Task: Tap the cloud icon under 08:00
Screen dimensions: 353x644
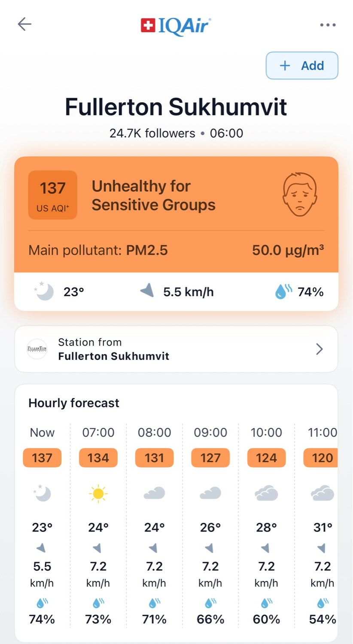Action: [x=154, y=493]
